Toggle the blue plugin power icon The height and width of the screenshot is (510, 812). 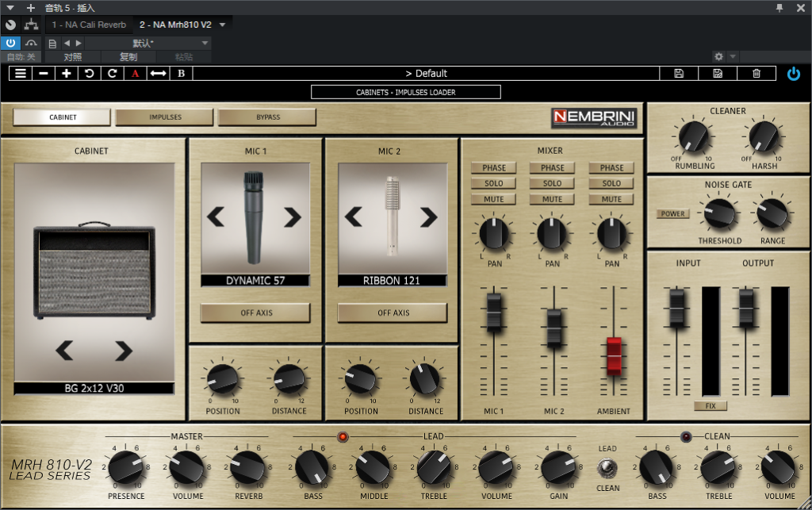click(793, 74)
